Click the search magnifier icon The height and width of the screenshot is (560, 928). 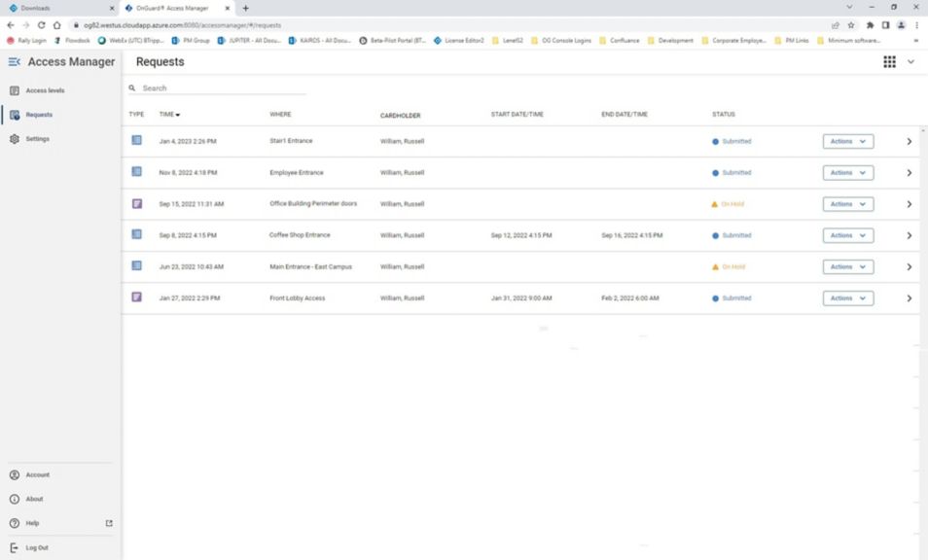tap(132, 87)
